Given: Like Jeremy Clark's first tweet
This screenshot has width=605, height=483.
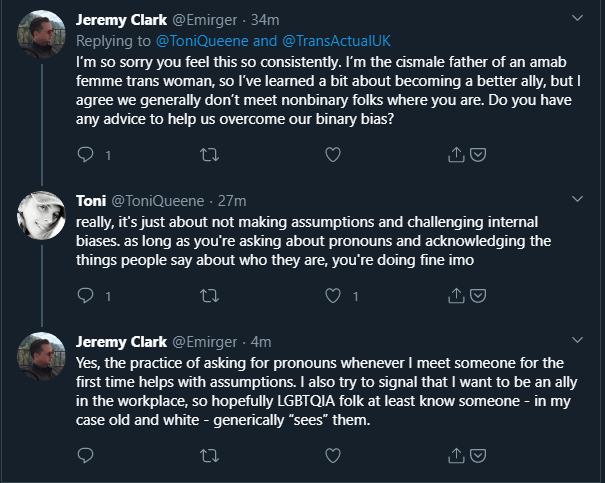Looking at the screenshot, I should [333, 154].
